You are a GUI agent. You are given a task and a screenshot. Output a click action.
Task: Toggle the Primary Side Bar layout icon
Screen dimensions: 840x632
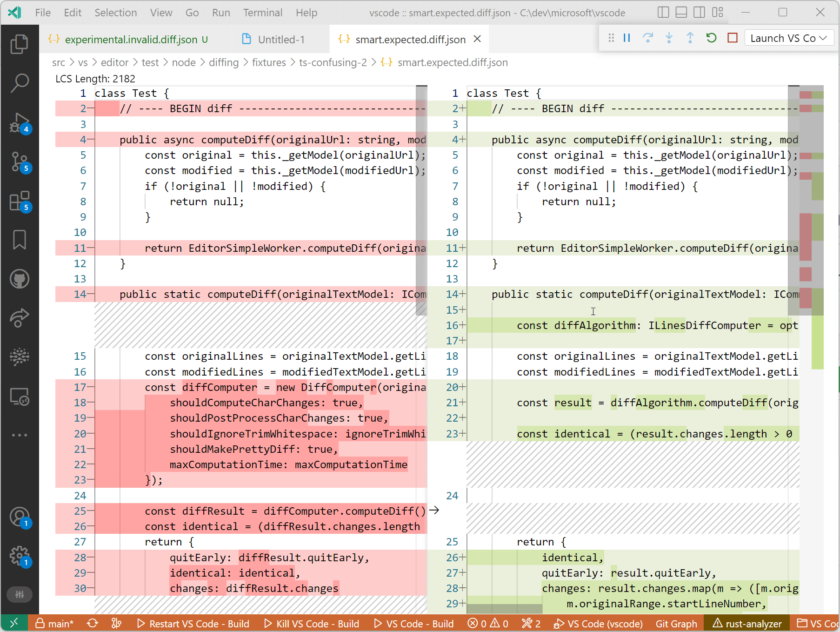(x=663, y=13)
